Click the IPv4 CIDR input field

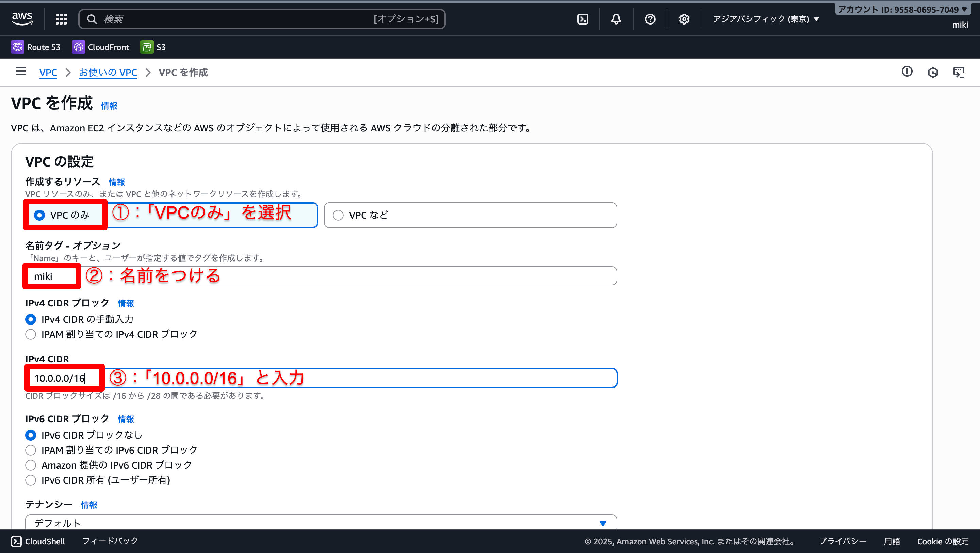pyautogui.click(x=304, y=378)
